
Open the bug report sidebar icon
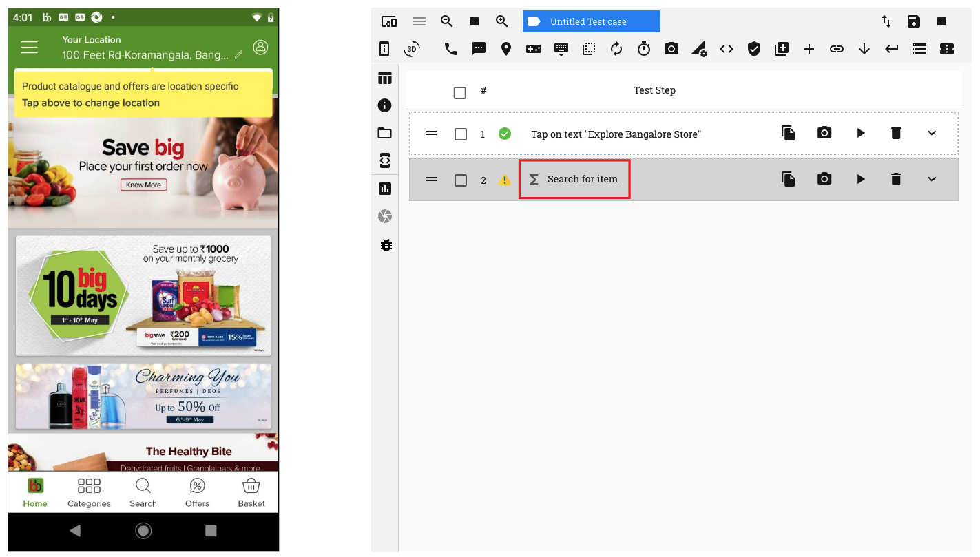386,244
